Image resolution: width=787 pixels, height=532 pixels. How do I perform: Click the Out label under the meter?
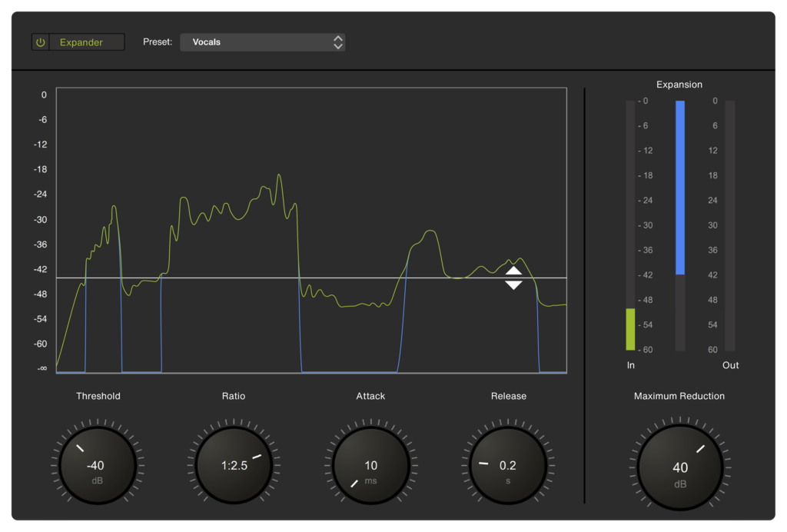pyautogui.click(x=730, y=365)
